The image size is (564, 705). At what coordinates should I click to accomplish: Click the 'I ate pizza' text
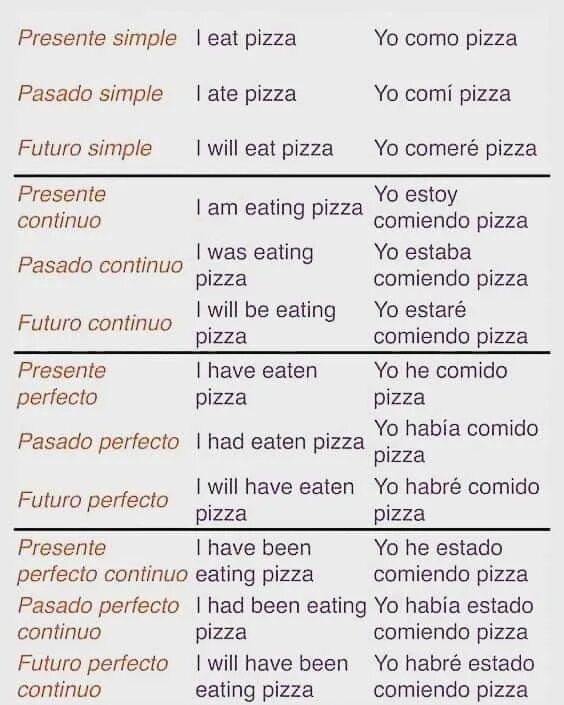(246, 94)
